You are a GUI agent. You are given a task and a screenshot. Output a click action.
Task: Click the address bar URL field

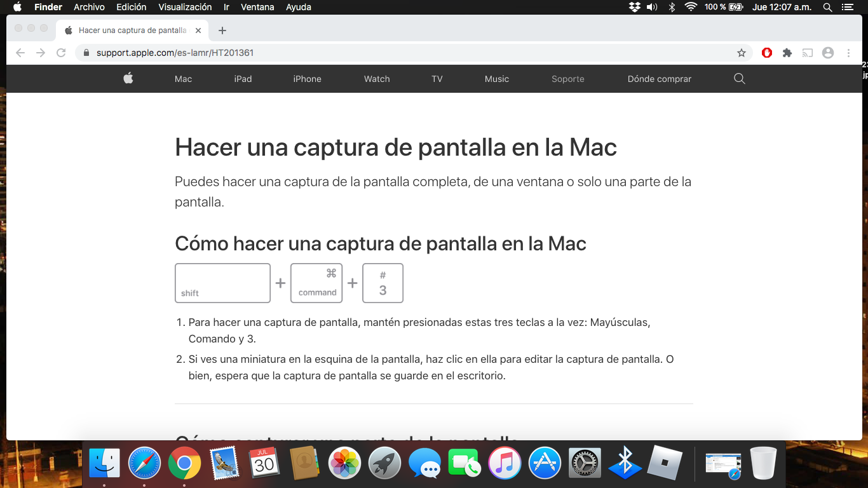coord(413,53)
